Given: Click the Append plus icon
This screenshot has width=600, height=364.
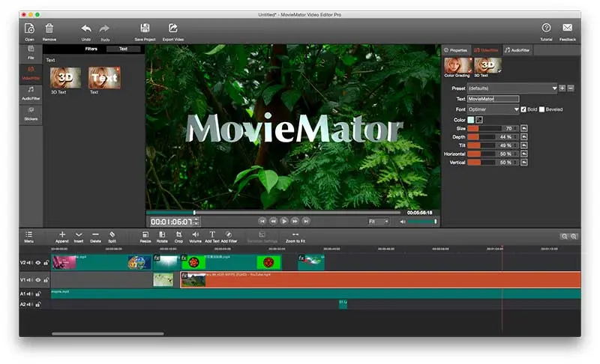Looking at the screenshot, I should coord(62,234).
